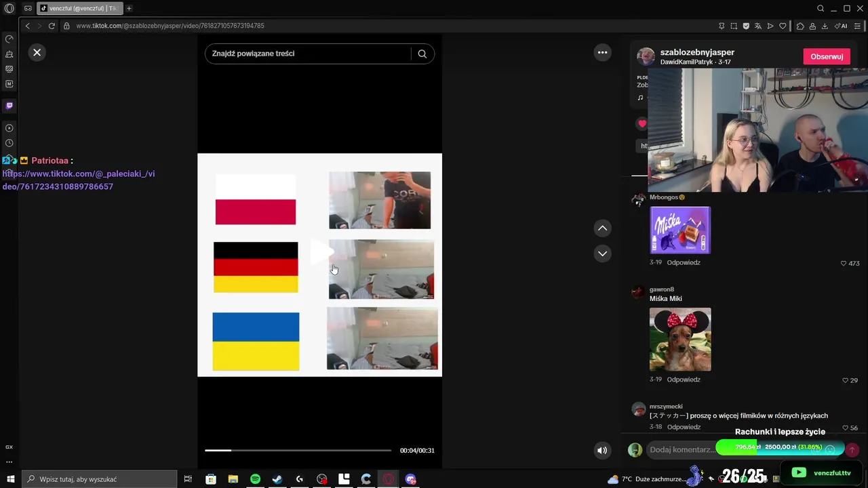Viewport: 868px width, 488px height.
Task: Open sidebar player icon
Action: 9,128
